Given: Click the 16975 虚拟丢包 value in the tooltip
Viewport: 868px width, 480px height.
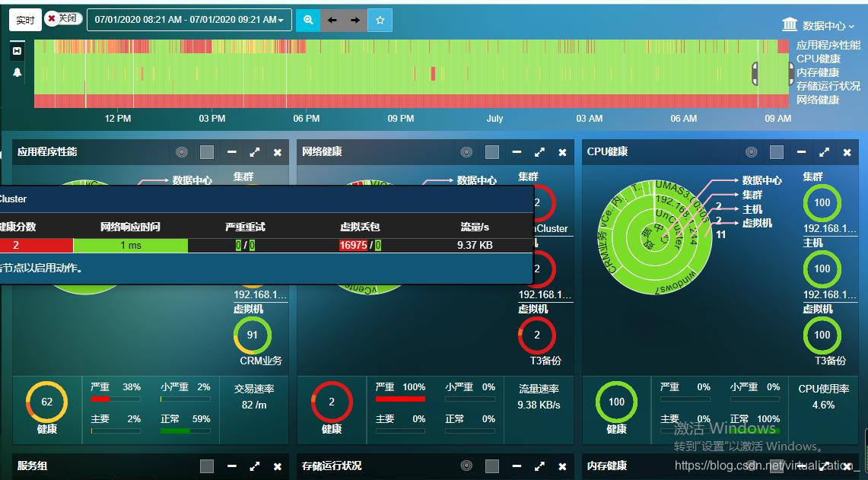Looking at the screenshot, I should click(353, 245).
